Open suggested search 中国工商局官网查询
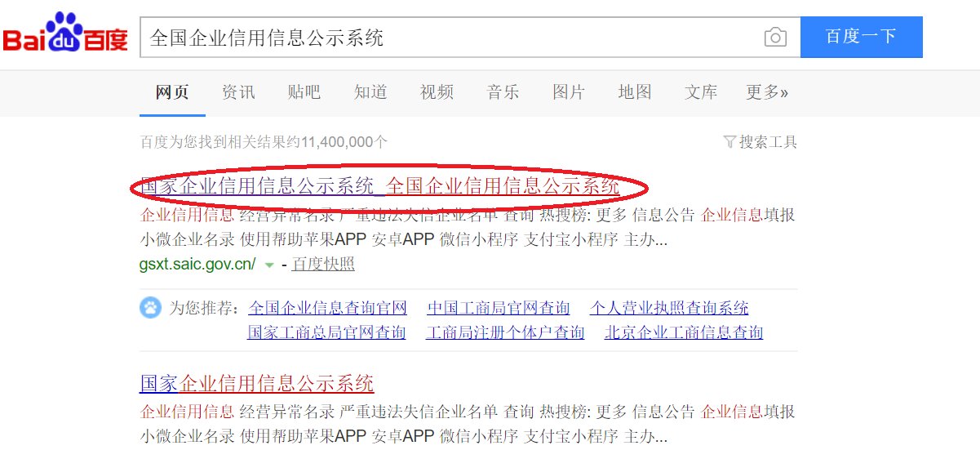This screenshot has width=980, height=450. click(499, 308)
